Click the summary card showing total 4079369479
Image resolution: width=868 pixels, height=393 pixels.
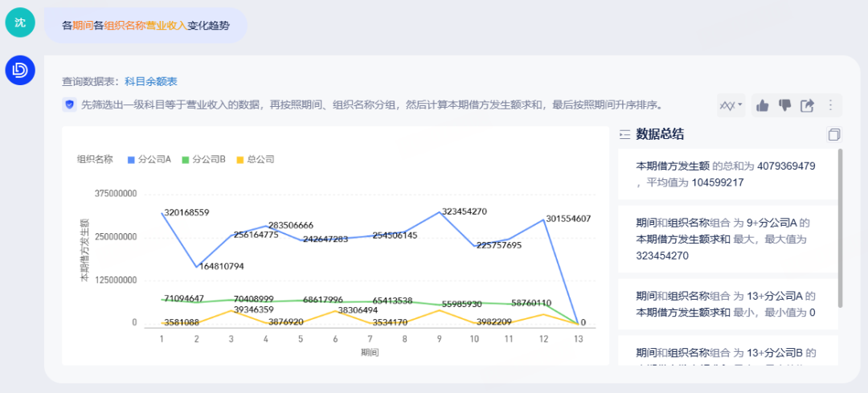pyautogui.click(x=727, y=174)
